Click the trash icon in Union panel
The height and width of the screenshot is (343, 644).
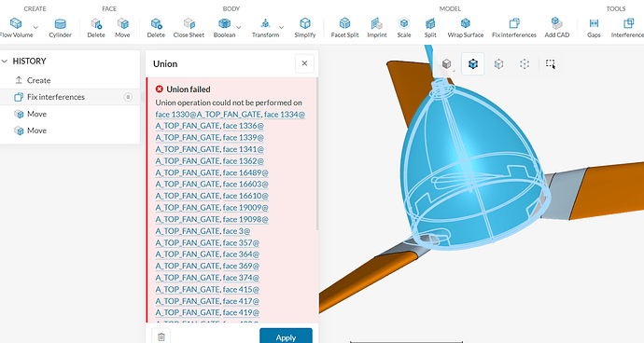(161, 336)
